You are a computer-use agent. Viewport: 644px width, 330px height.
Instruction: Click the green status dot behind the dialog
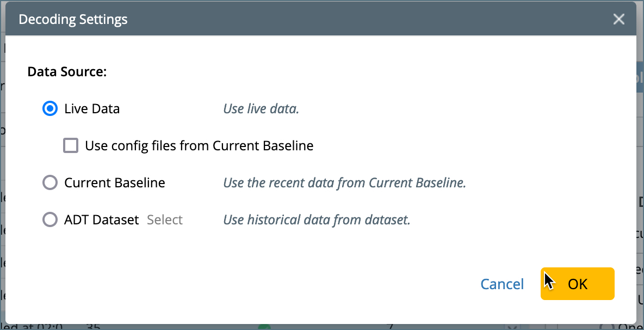[264, 327]
